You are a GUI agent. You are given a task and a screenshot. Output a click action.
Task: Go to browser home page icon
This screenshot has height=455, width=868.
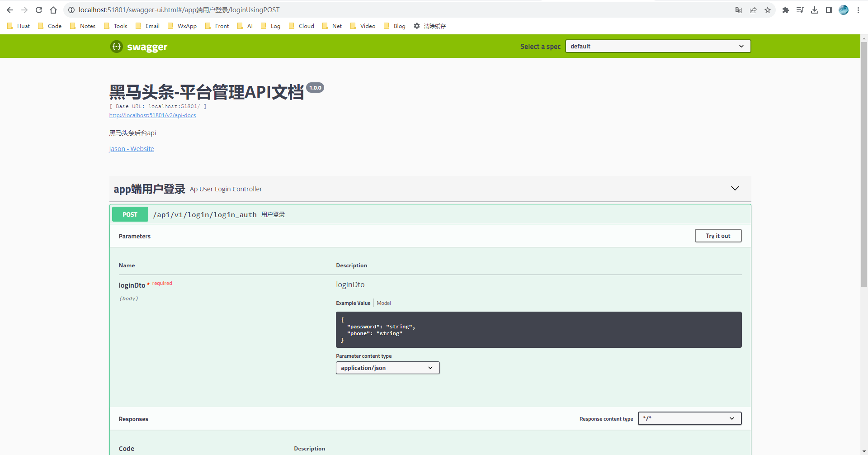click(53, 10)
